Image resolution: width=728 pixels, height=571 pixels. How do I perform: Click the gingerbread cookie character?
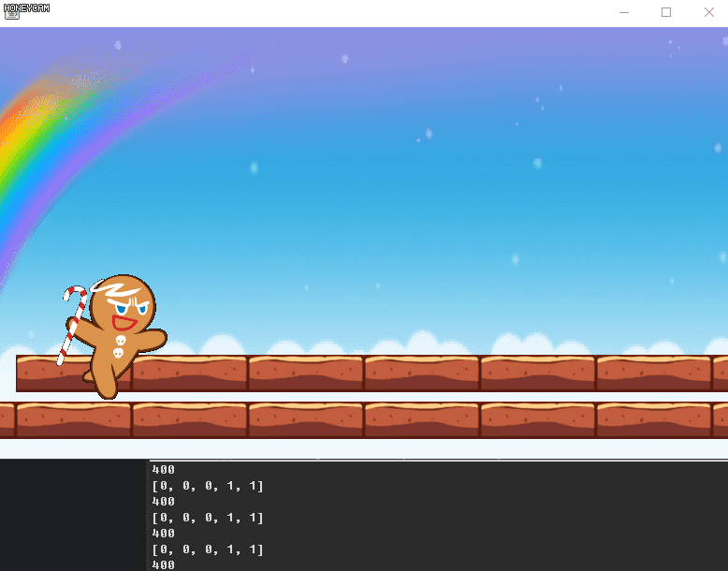click(x=116, y=336)
